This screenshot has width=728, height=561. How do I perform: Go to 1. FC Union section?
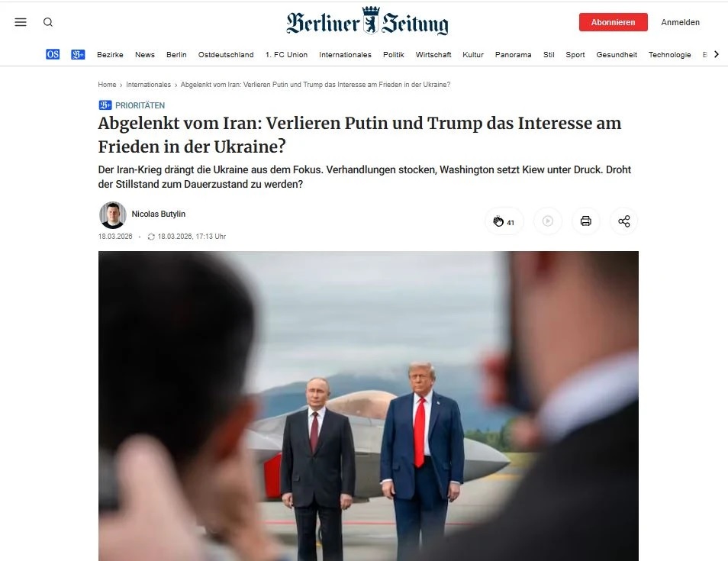286,55
